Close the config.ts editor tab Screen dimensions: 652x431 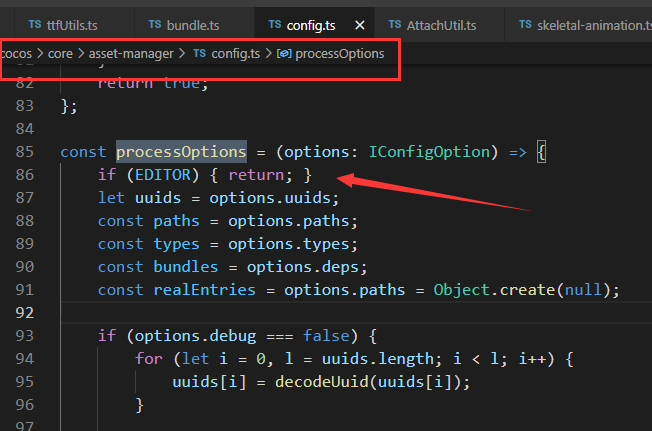(x=360, y=23)
